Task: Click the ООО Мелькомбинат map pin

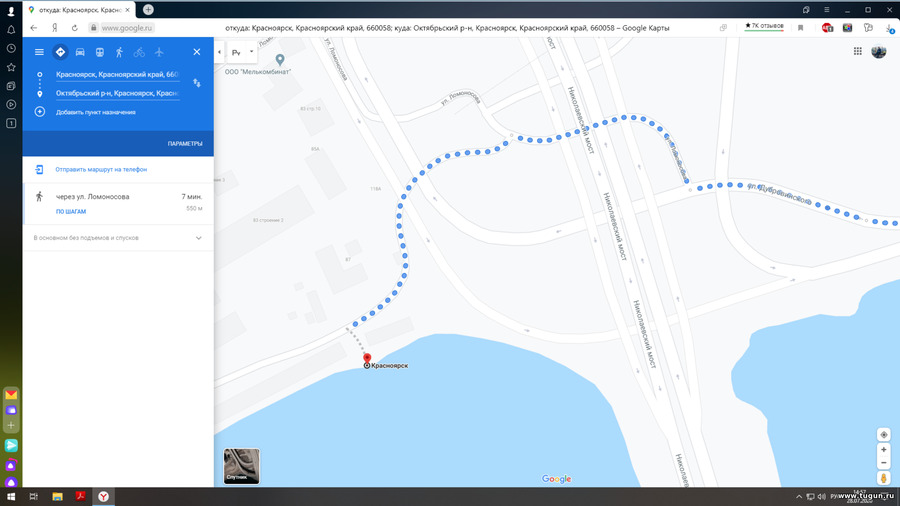Action: [x=280, y=60]
